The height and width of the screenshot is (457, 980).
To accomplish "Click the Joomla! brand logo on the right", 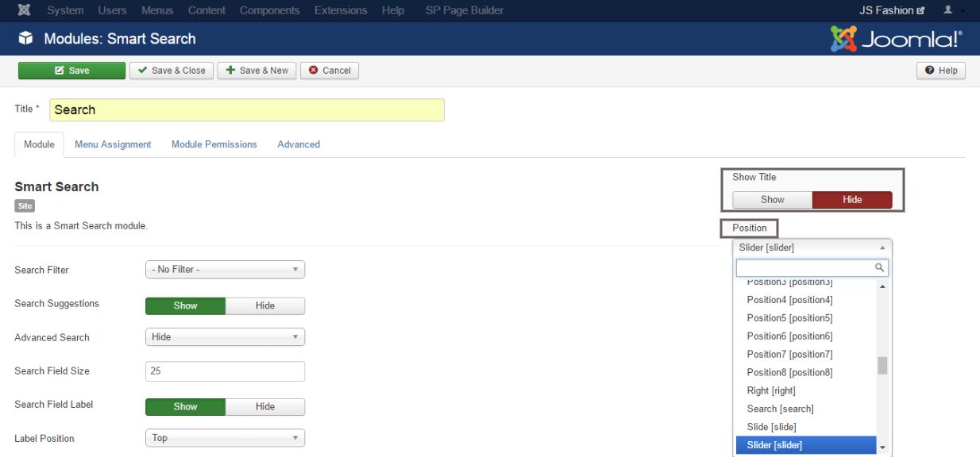I will (896, 39).
